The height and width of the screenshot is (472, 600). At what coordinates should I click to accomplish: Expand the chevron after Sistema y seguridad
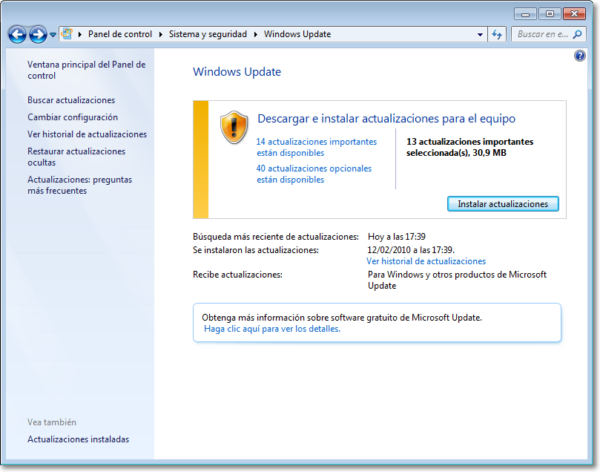(256, 34)
